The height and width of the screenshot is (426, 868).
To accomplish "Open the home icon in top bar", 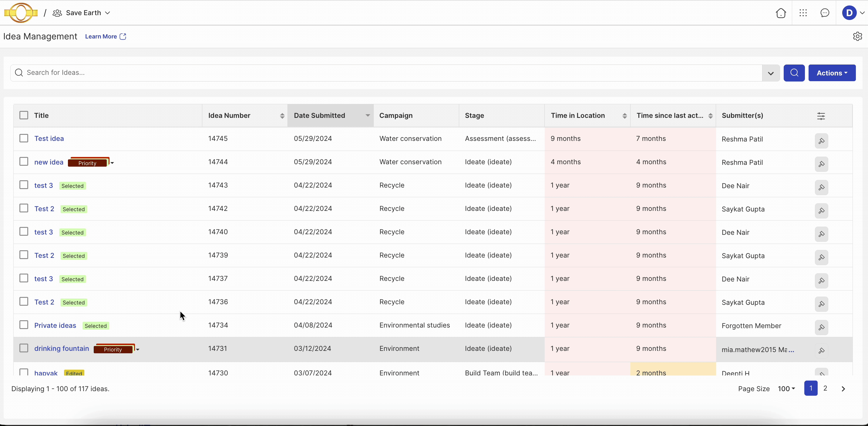I will point(781,13).
